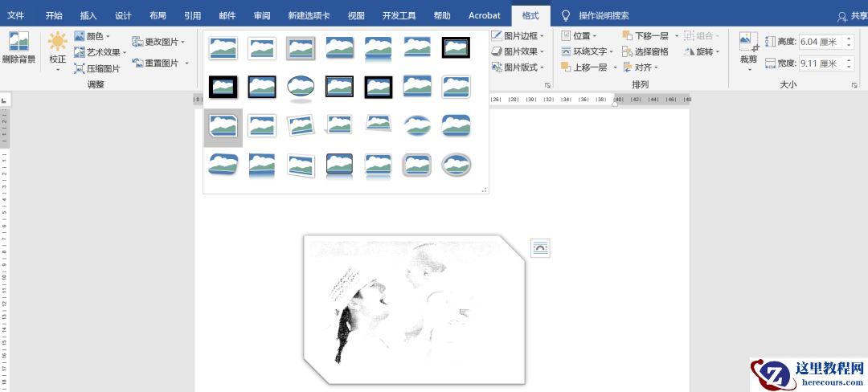The image size is (868, 392).
Task: Open the 校正 corrections sun icon
Action: click(x=58, y=41)
